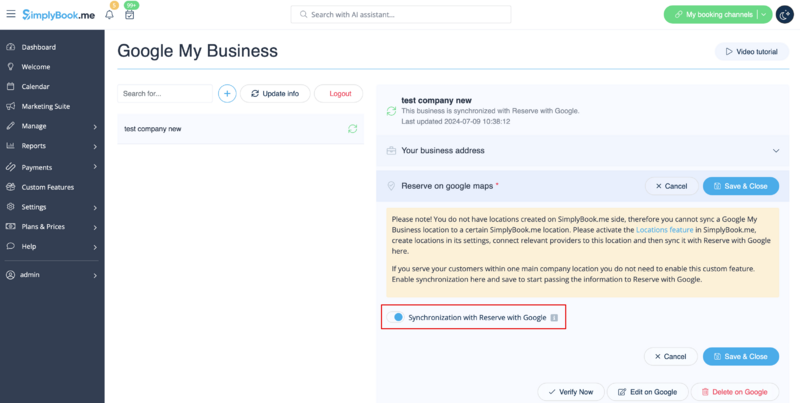This screenshot has height=403, width=800.
Task: Click the Help speech bubble icon
Action: point(10,246)
